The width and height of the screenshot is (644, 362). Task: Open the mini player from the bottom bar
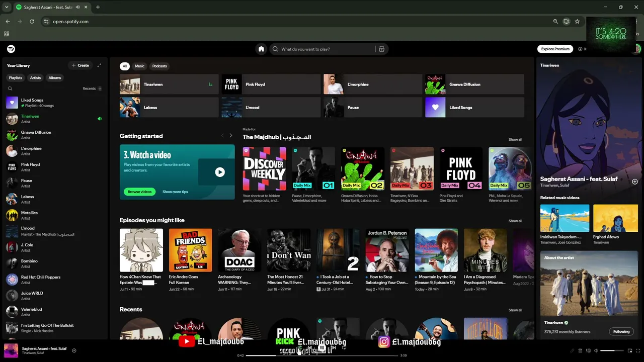[630, 350]
